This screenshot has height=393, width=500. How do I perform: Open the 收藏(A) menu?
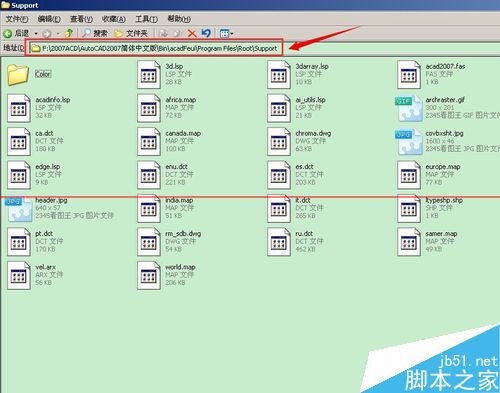coord(114,19)
